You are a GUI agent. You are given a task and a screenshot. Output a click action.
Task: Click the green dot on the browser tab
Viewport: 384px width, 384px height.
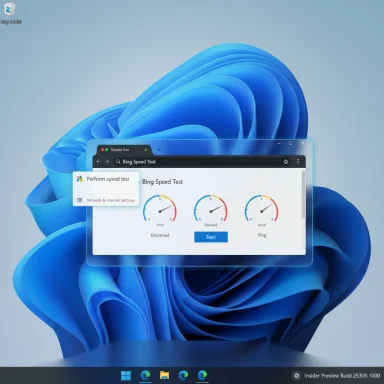(107, 150)
